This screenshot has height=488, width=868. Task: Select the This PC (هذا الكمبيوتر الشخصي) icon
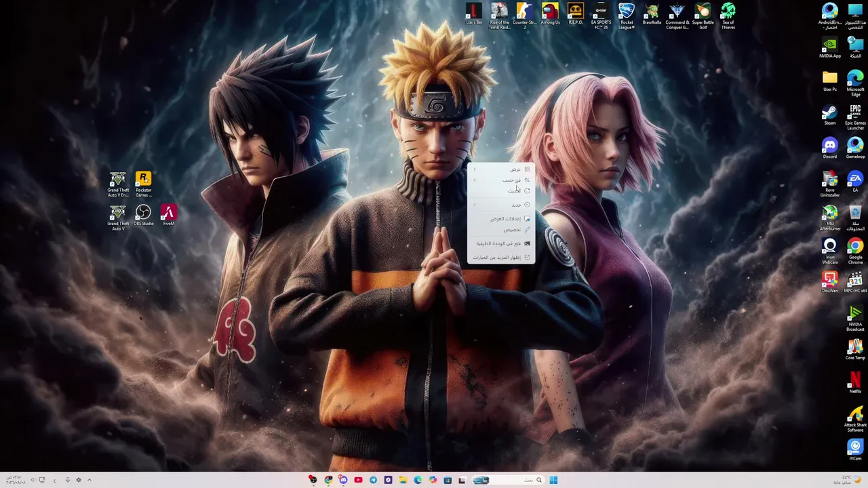[855, 16]
